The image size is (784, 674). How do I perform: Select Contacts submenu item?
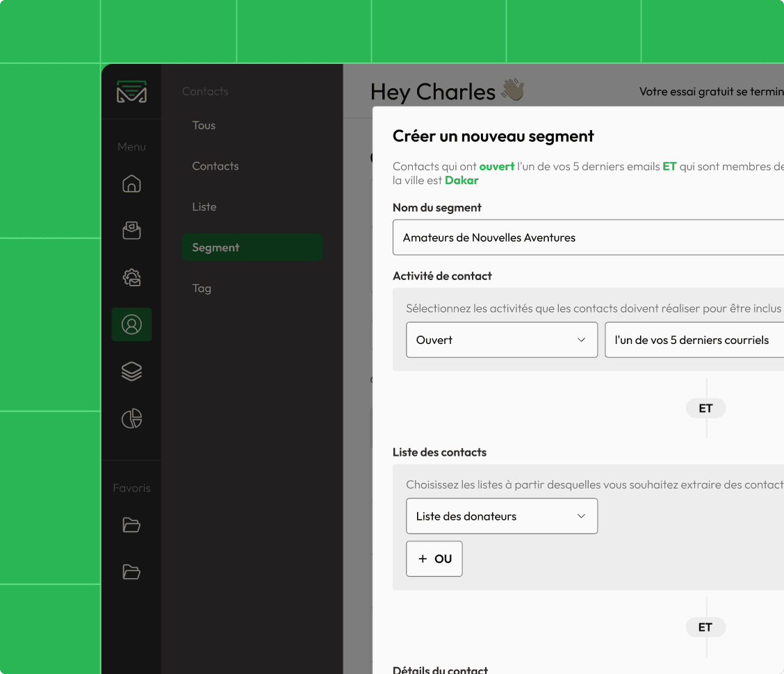click(x=215, y=166)
